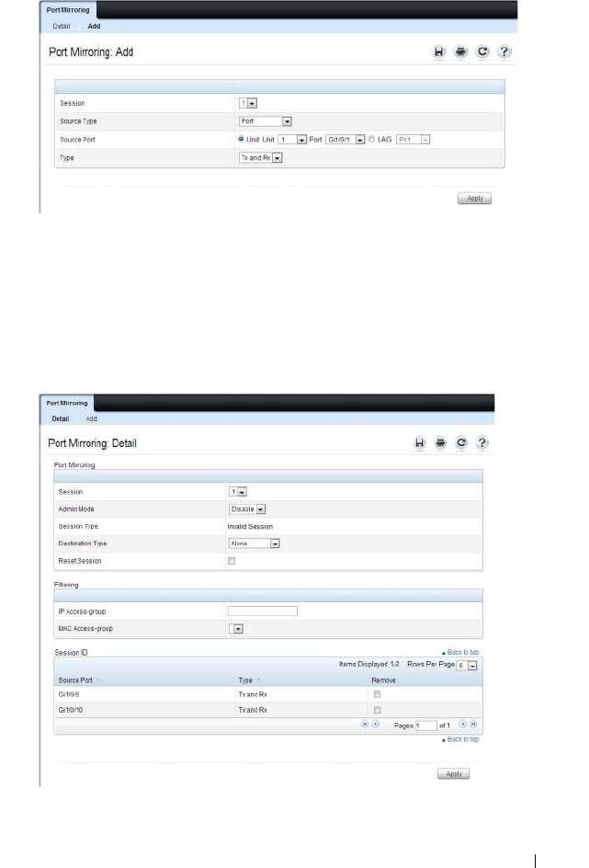Open the LAG Po1 dropdown
This screenshot has height=868, width=589.
(x=413, y=140)
